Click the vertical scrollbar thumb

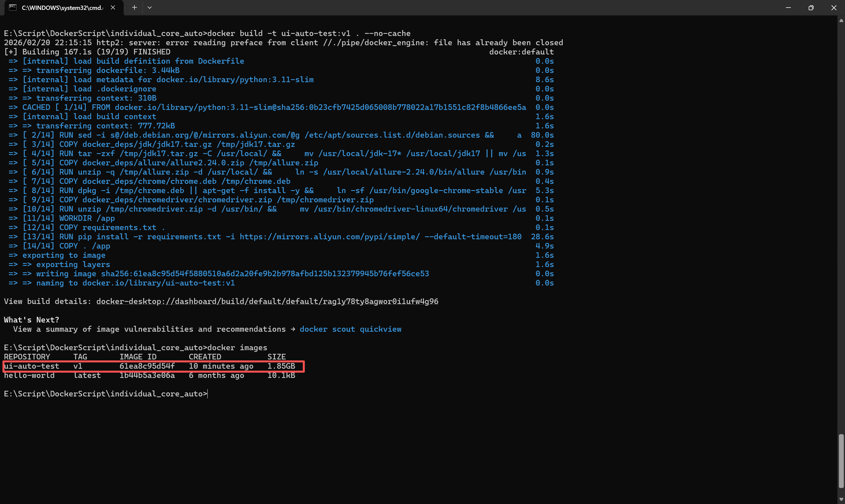pos(841,460)
